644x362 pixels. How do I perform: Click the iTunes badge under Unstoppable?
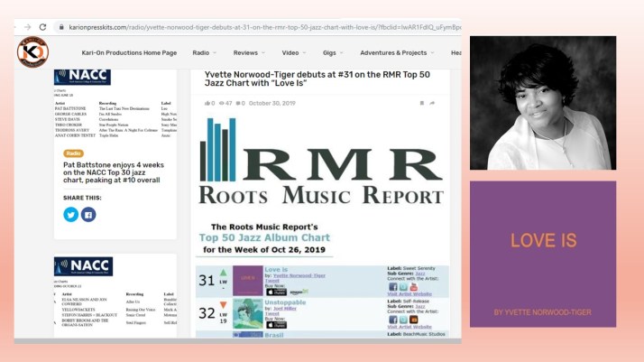pyautogui.click(x=276, y=325)
